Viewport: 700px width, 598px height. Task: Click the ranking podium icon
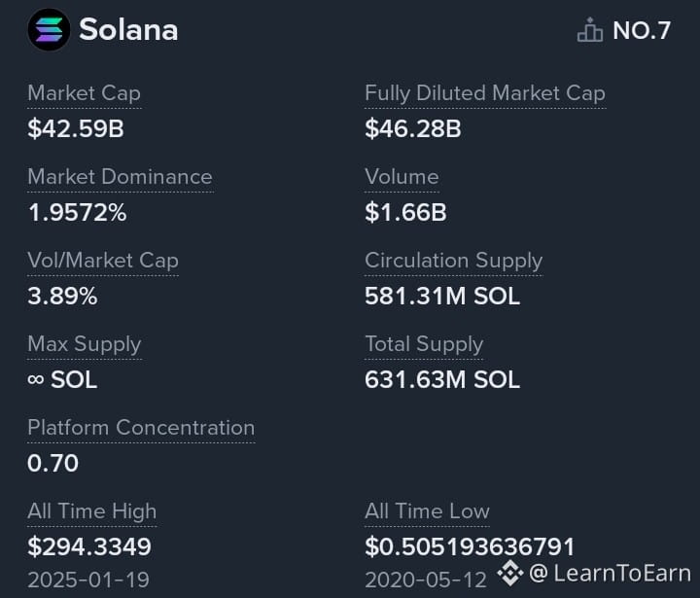pos(590,30)
